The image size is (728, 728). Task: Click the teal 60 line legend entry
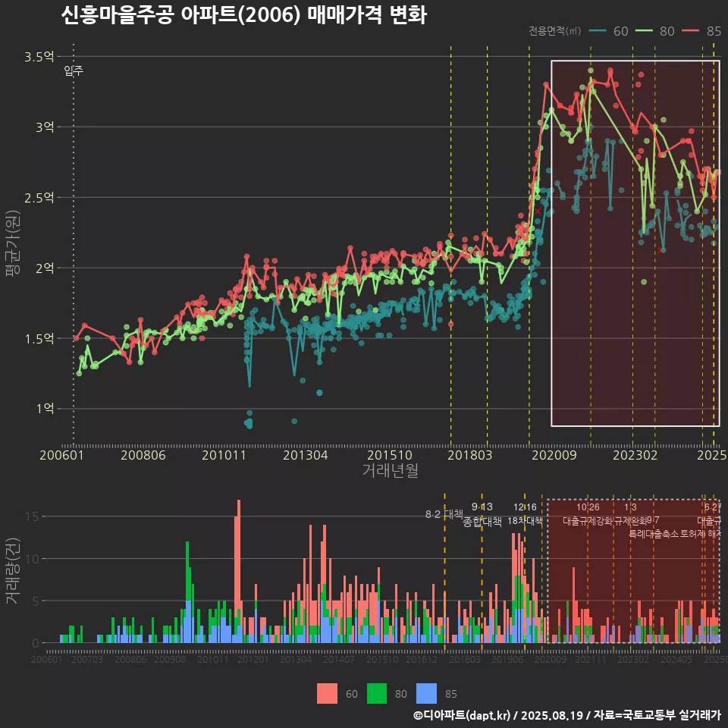(608, 31)
